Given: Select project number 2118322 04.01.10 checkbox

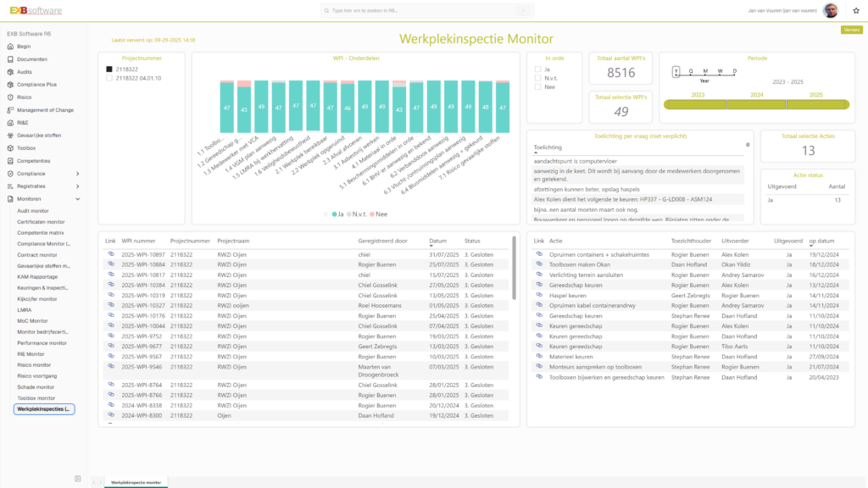Looking at the screenshot, I should (x=108, y=78).
